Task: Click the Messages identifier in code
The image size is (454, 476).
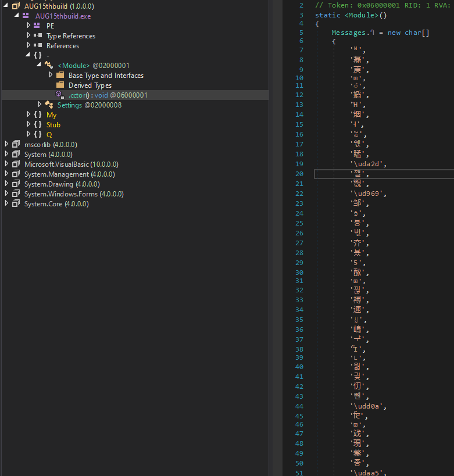Action: point(348,33)
